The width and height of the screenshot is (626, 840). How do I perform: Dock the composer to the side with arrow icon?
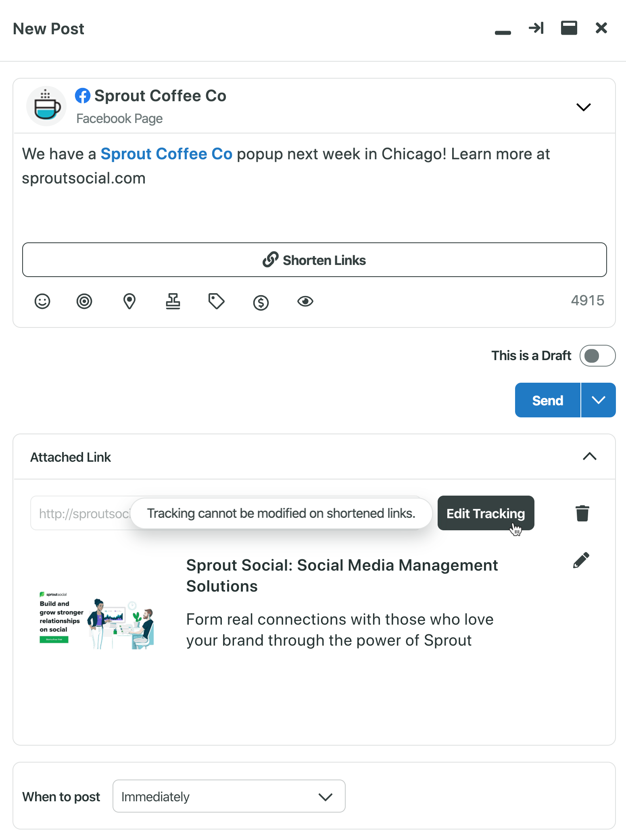(536, 28)
